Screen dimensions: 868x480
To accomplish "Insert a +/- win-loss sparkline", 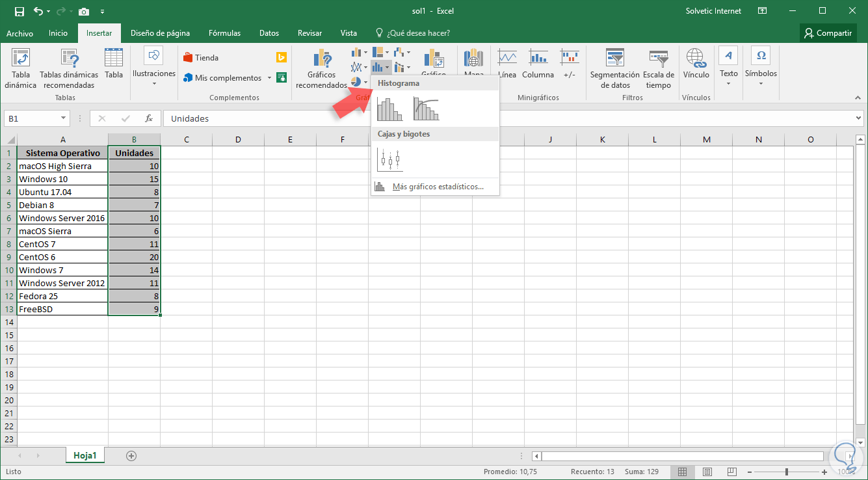I will (570, 64).
